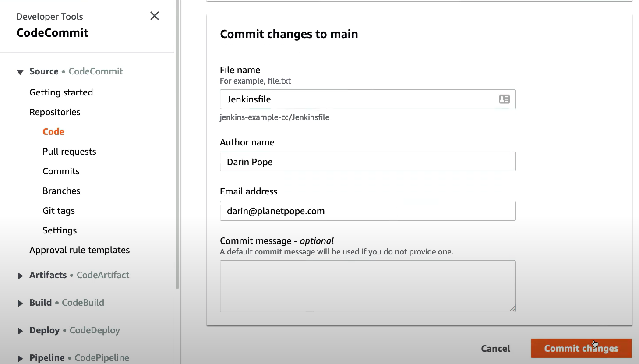Click the autofill icon in File name field
Image resolution: width=639 pixels, height=364 pixels.
505,99
